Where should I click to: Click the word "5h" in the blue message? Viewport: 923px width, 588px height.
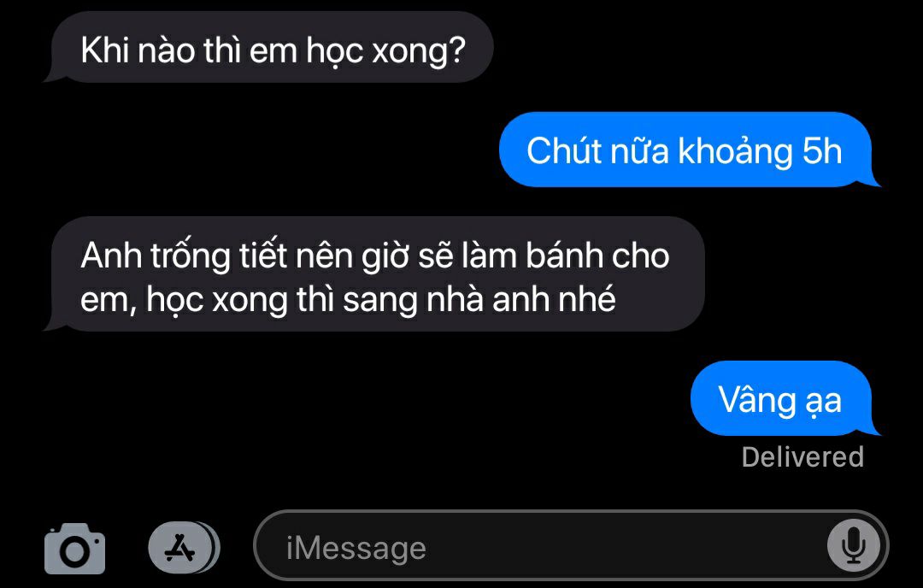[822, 150]
